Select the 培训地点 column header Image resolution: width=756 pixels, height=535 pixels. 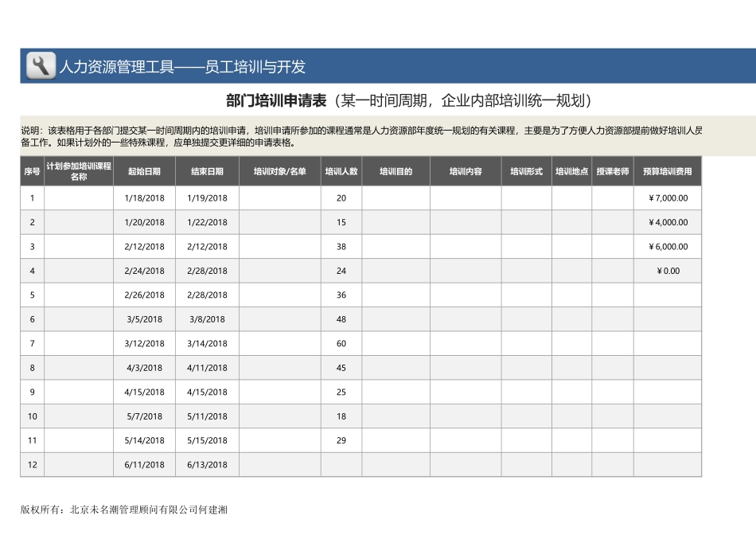pos(572,171)
